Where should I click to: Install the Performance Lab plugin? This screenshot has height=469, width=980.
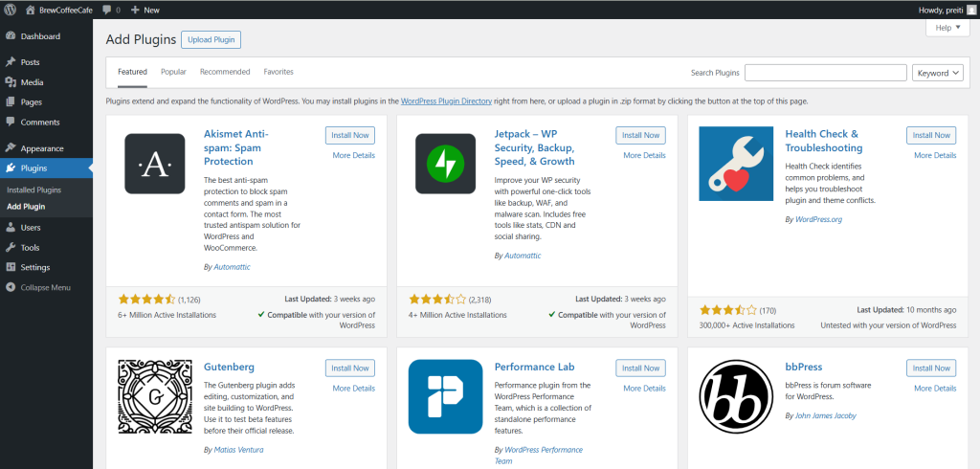tap(640, 368)
